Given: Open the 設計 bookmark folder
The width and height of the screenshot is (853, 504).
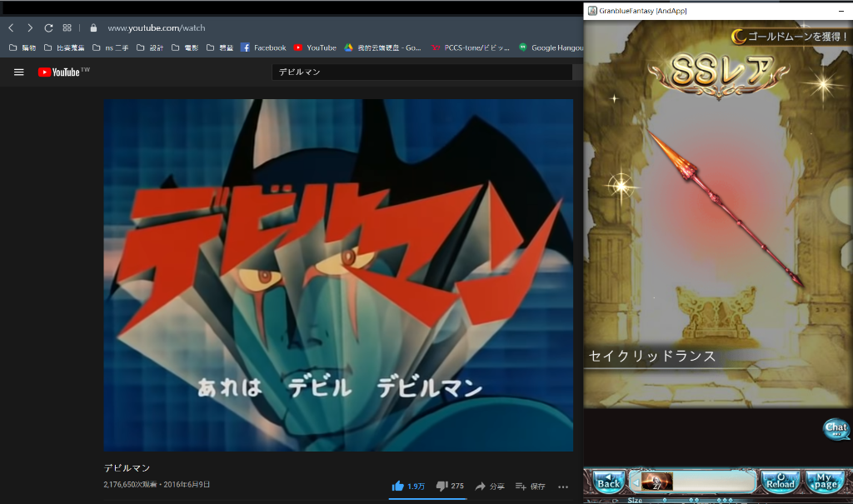Looking at the screenshot, I should point(150,47).
